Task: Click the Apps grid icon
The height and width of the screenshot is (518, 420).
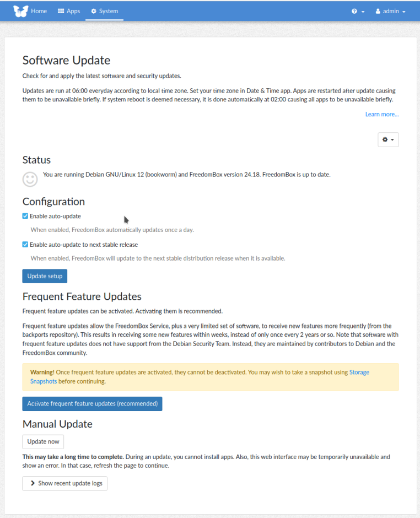Action: point(61,11)
